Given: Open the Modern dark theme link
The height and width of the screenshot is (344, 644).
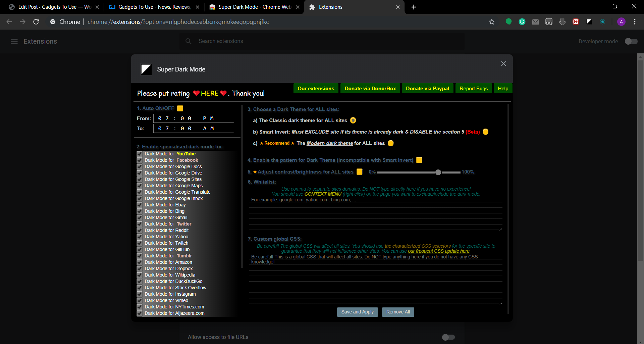Looking at the screenshot, I should pos(330,143).
